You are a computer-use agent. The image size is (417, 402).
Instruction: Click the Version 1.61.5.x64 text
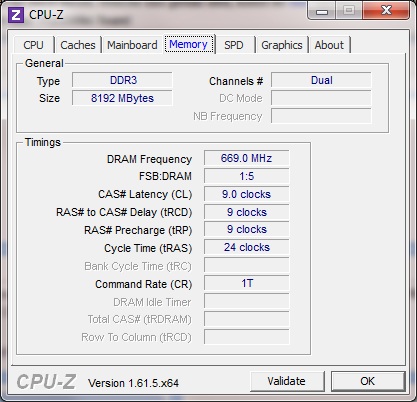133,383
